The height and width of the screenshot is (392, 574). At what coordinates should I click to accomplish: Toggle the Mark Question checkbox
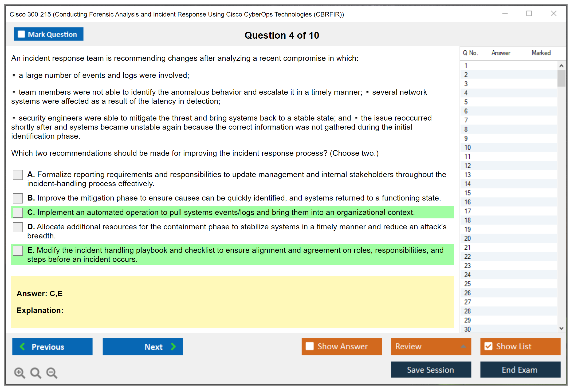click(x=21, y=34)
